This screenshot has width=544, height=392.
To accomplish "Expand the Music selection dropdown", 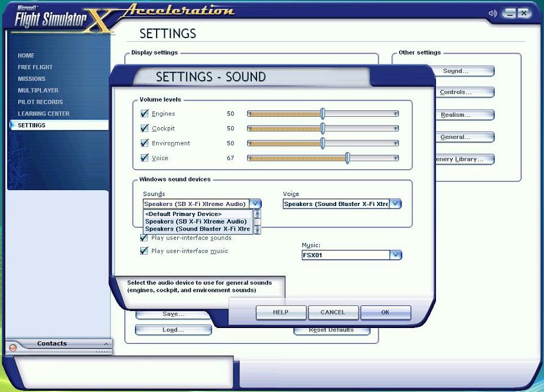I will (396, 255).
